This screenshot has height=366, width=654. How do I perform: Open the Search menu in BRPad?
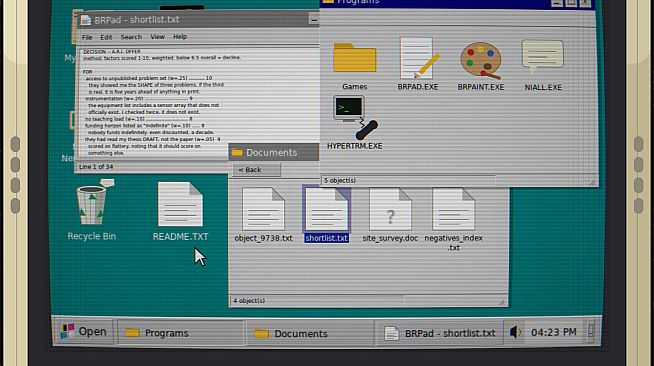click(131, 37)
